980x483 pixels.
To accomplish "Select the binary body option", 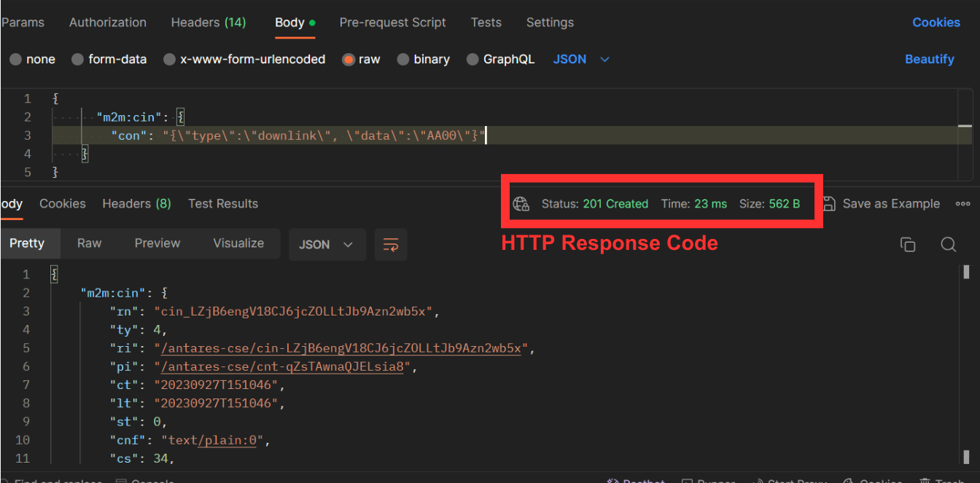I will [x=403, y=60].
